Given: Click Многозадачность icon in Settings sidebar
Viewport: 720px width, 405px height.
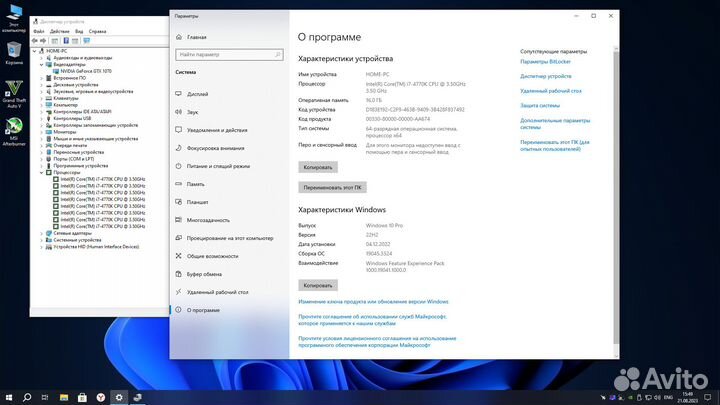Looking at the screenshot, I should pos(178,220).
